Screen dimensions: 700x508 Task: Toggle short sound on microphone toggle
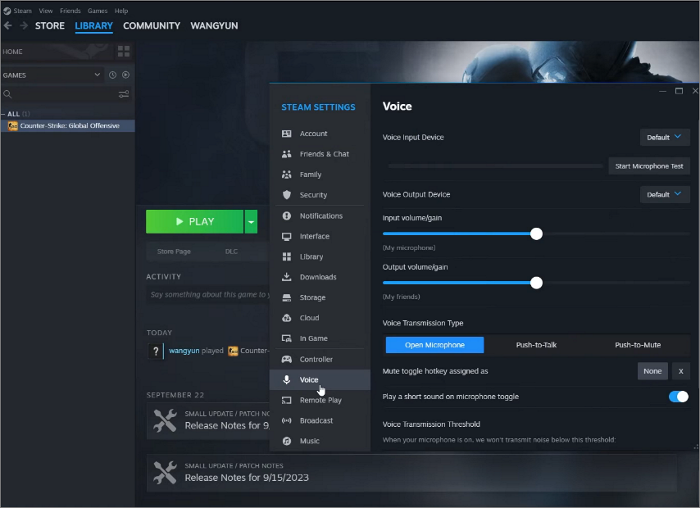[679, 396]
